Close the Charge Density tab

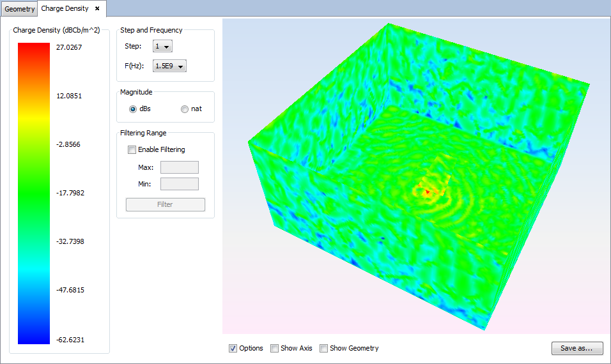(97, 9)
